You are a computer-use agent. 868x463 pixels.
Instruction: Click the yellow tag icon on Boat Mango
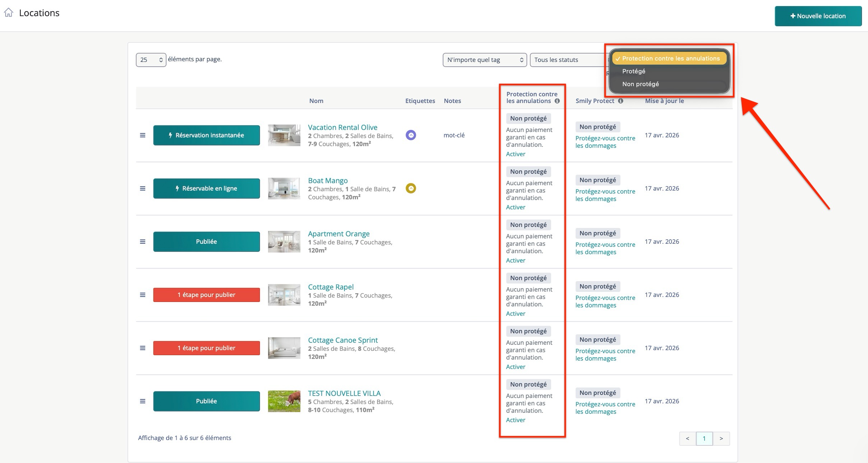pos(411,188)
